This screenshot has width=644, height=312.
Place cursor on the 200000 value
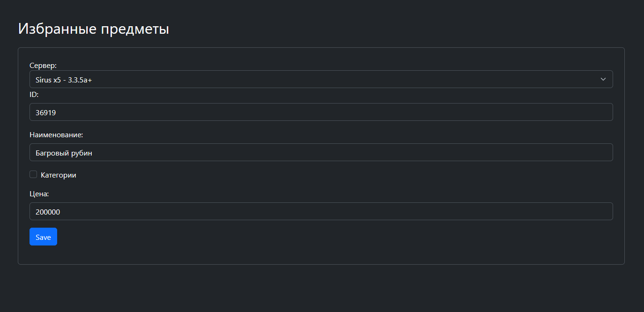point(48,212)
